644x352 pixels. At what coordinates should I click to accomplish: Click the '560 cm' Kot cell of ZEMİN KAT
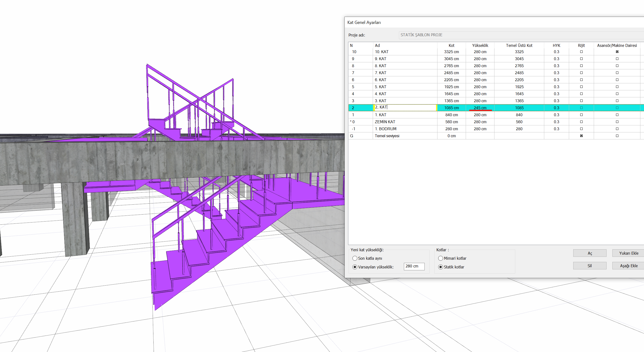pos(451,122)
